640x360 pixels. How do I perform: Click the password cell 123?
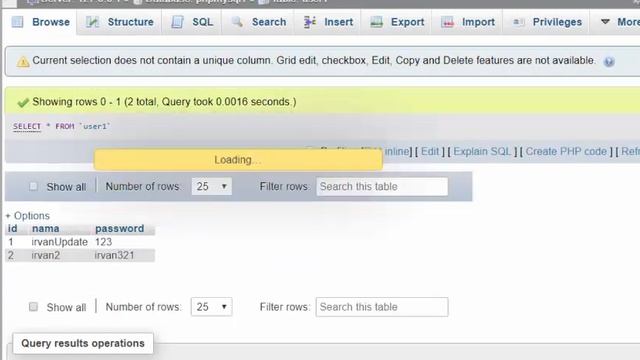click(x=103, y=242)
